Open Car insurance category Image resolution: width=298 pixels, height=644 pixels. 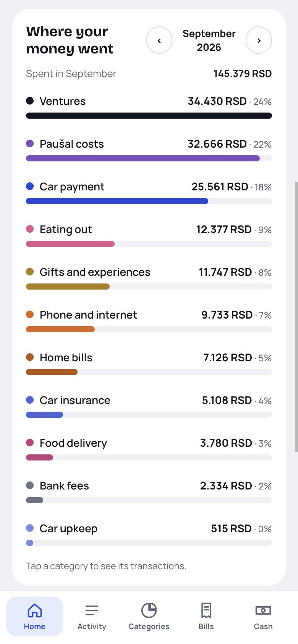click(x=149, y=407)
